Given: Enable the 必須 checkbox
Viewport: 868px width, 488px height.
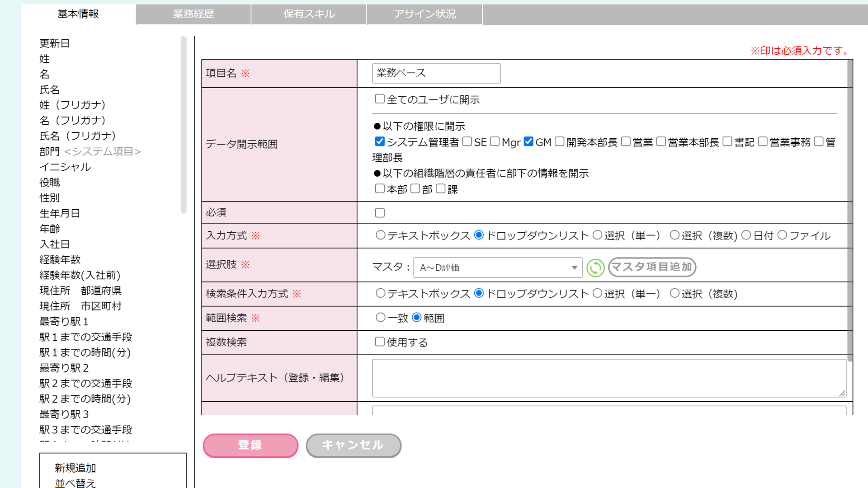Looking at the screenshot, I should click(x=380, y=213).
